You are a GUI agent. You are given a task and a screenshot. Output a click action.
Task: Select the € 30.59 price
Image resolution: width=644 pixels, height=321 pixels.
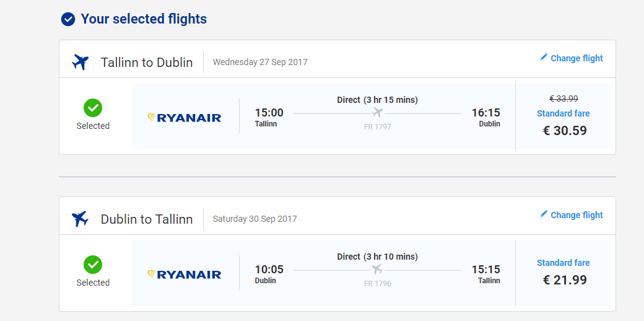coord(565,131)
